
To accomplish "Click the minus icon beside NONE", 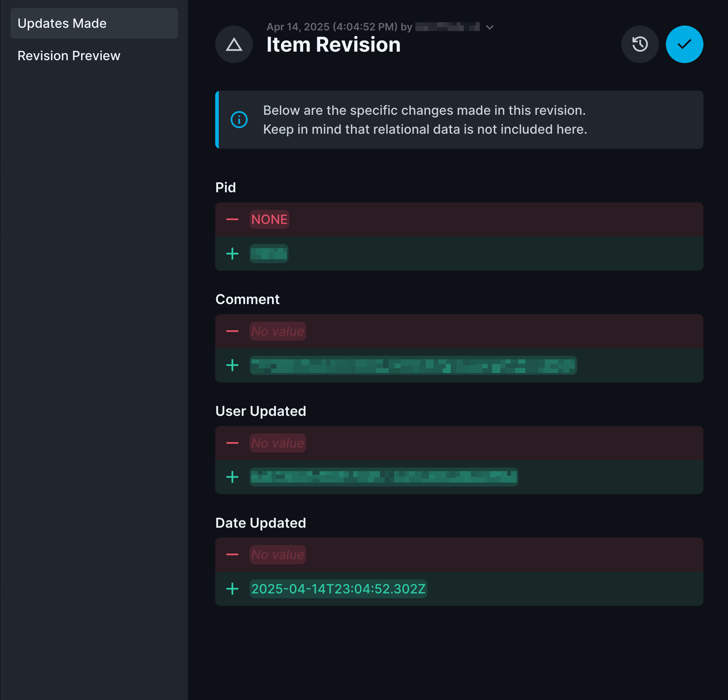I will click(x=232, y=219).
